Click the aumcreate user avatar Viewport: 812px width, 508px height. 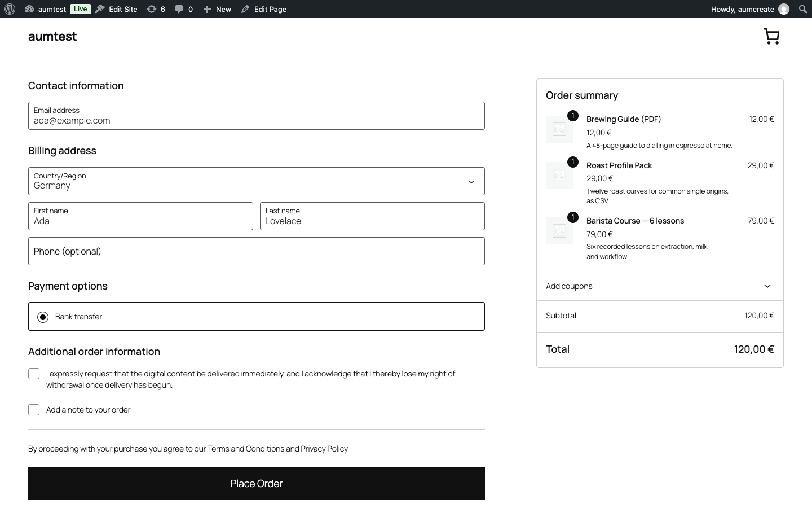click(x=784, y=9)
